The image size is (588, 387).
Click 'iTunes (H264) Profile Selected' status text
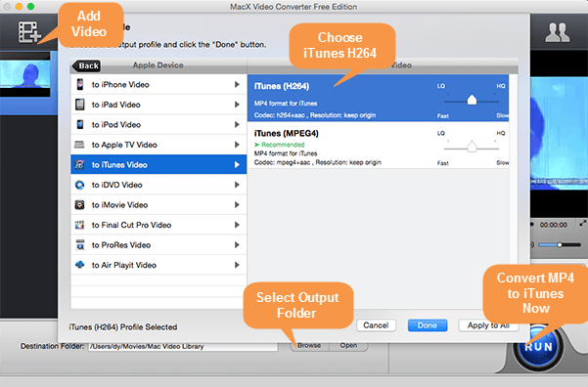pos(123,327)
